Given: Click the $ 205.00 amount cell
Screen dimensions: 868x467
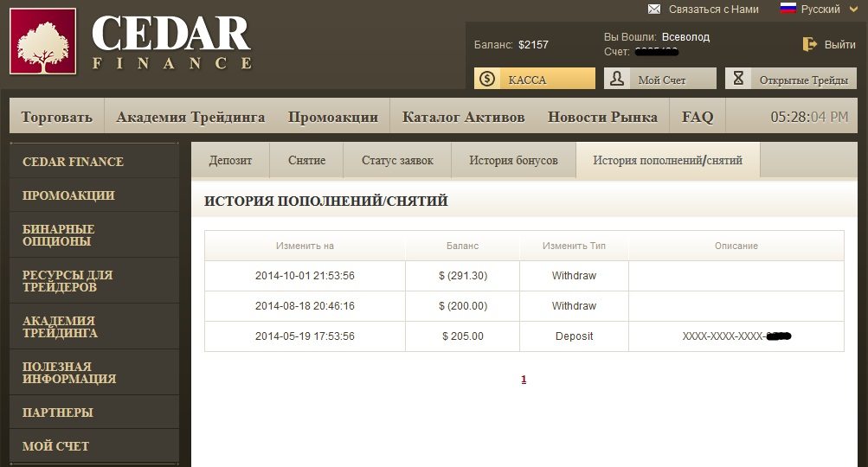Looking at the screenshot, I should tap(463, 336).
